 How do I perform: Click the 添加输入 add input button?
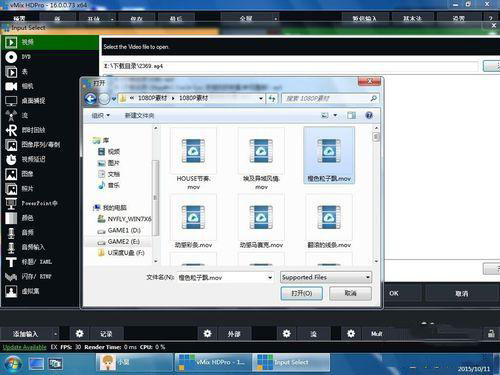click(x=26, y=334)
